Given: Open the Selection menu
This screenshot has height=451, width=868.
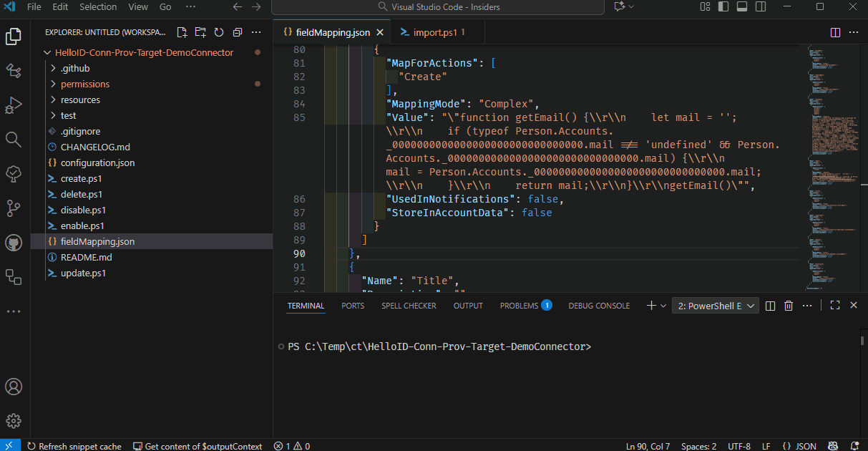Looking at the screenshot, I should [98, 6].
